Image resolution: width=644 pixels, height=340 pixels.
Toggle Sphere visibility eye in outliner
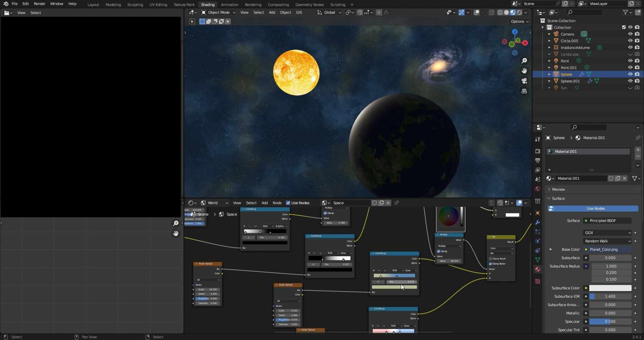coord(630,74)
